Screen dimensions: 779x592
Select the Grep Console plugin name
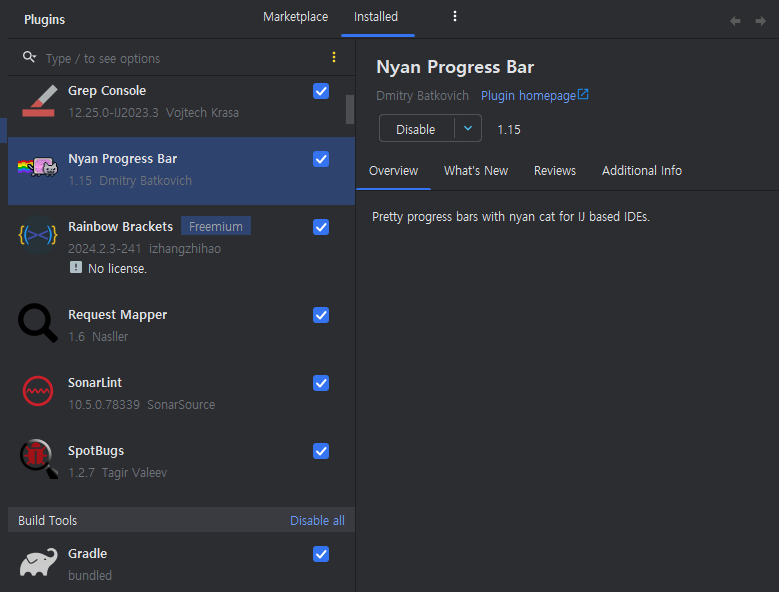[107, 91]
